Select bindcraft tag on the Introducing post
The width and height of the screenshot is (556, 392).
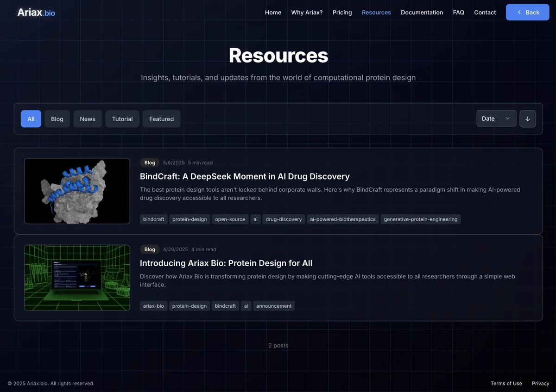[225, 306]
